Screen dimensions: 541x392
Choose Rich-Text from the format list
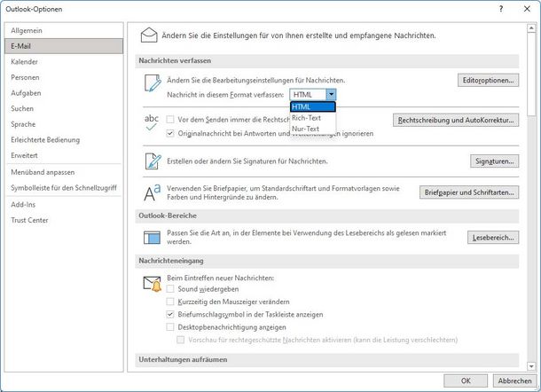click(312, 118)
